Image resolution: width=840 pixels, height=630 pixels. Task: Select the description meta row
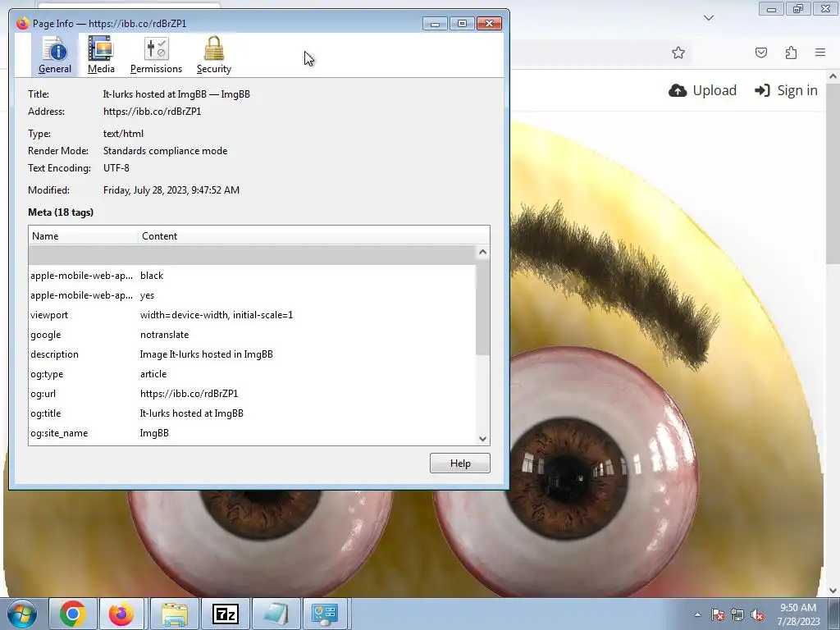[x=253, y=354]
